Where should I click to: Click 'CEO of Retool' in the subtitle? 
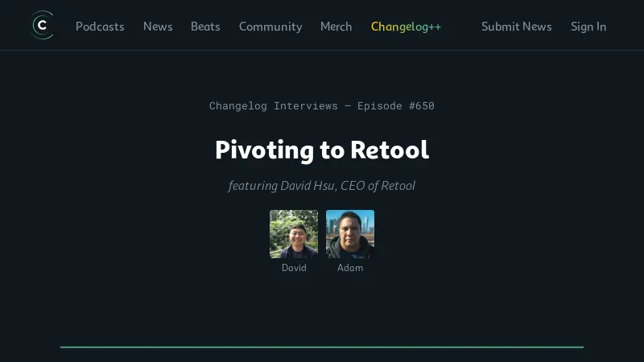[x=378, y=186]
